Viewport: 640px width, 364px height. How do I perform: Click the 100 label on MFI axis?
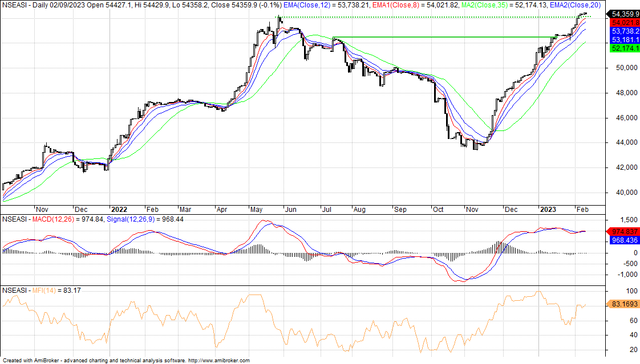pos(632,291)
